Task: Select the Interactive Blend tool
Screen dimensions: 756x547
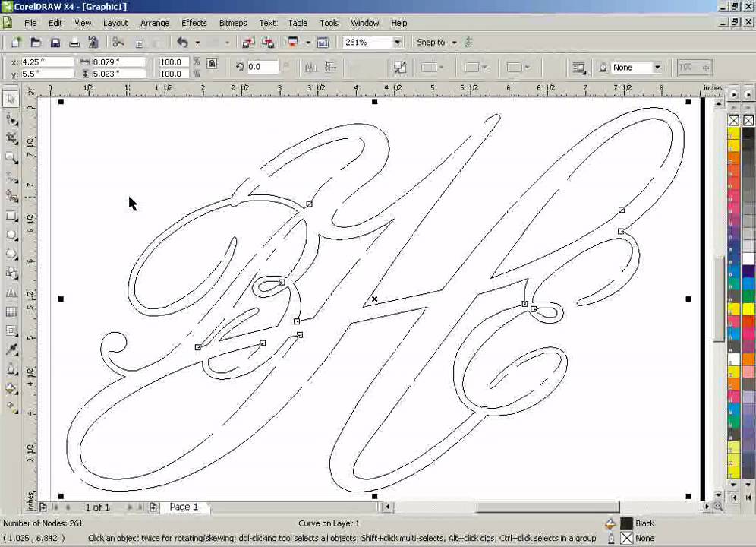Action: [11, 330]
